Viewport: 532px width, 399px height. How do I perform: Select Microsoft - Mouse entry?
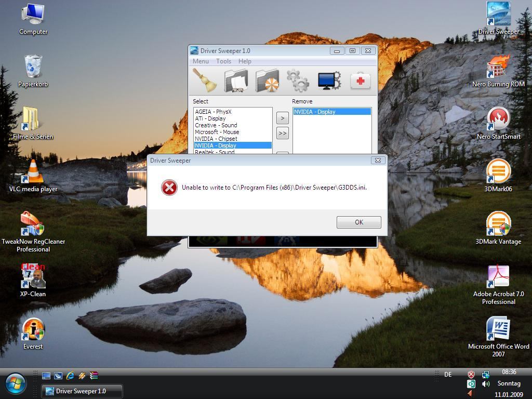click(233, 132)
